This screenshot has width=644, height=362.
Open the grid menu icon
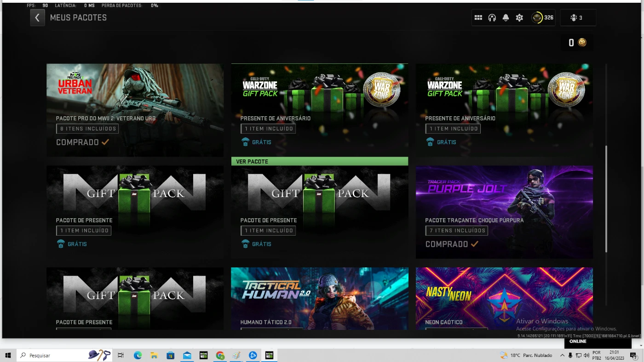[x=478, y=18]
